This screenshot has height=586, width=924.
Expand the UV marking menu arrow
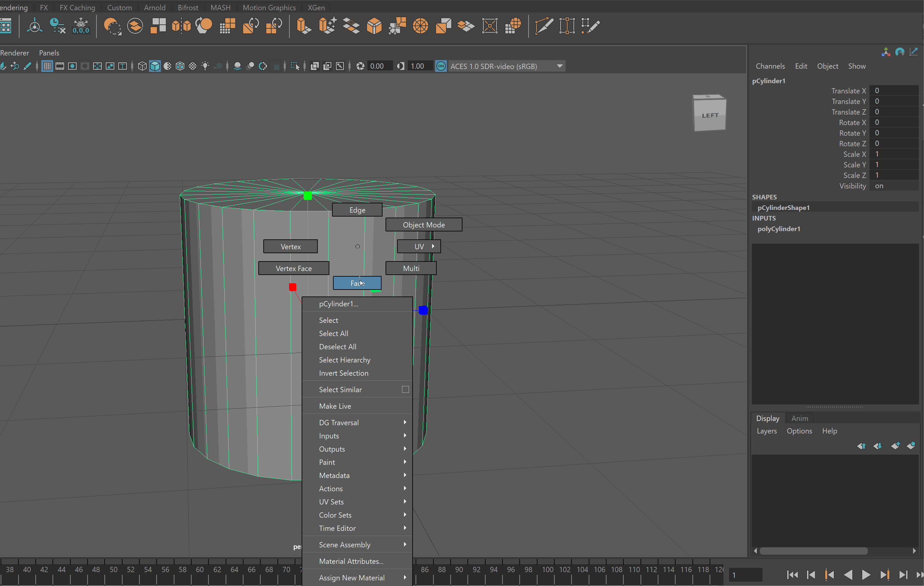pos(433,246)
